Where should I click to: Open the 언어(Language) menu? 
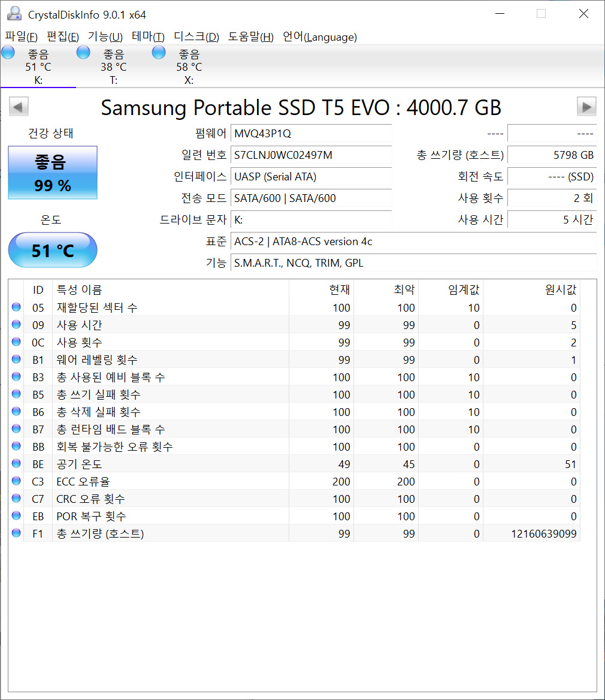pyautogui.click(x=320, y=37)
